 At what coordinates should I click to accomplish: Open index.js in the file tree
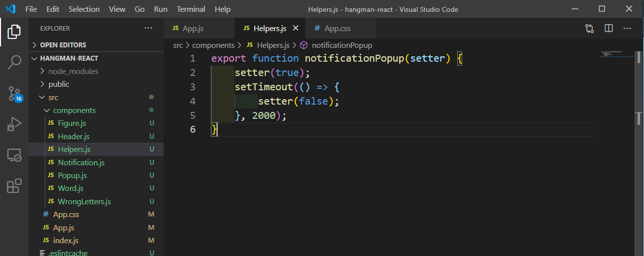pos(96,241)
